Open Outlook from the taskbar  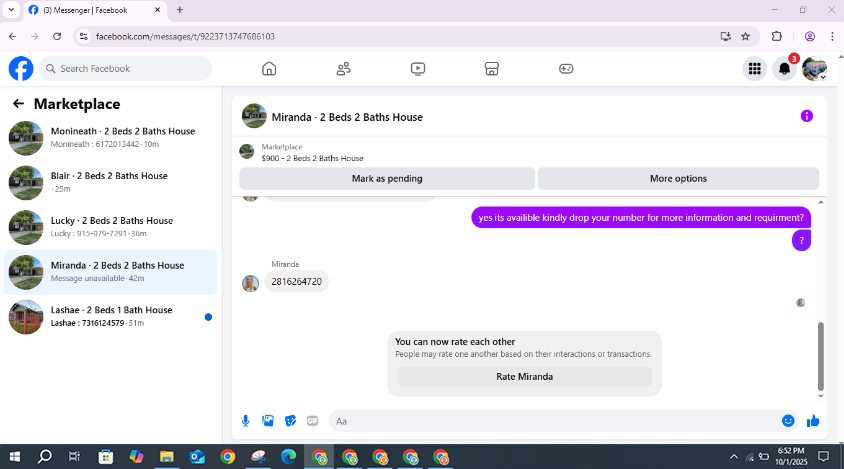tap(198, 457)
